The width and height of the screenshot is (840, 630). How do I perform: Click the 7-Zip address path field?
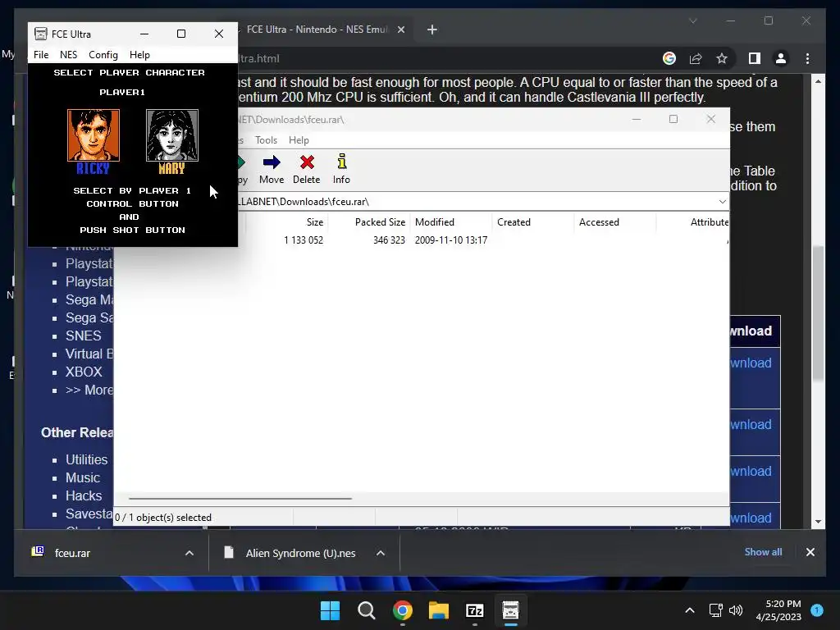(477, 202)
